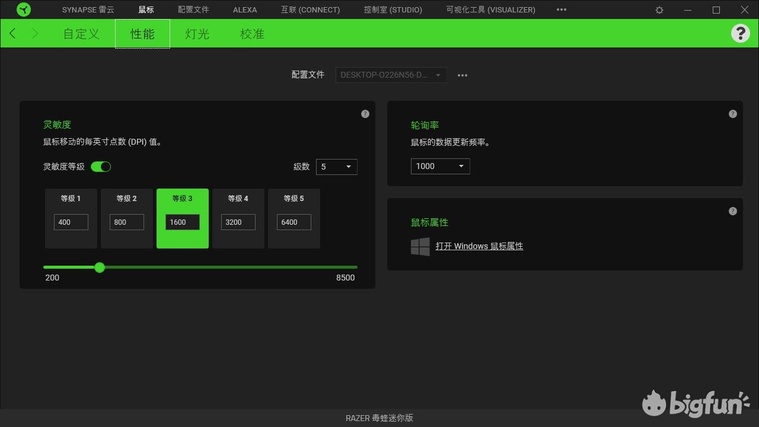The height and width of the screenshot is (427, 759).
Task: Click the RAZER 毒蝰迷你版 device name
Action: 380,418
